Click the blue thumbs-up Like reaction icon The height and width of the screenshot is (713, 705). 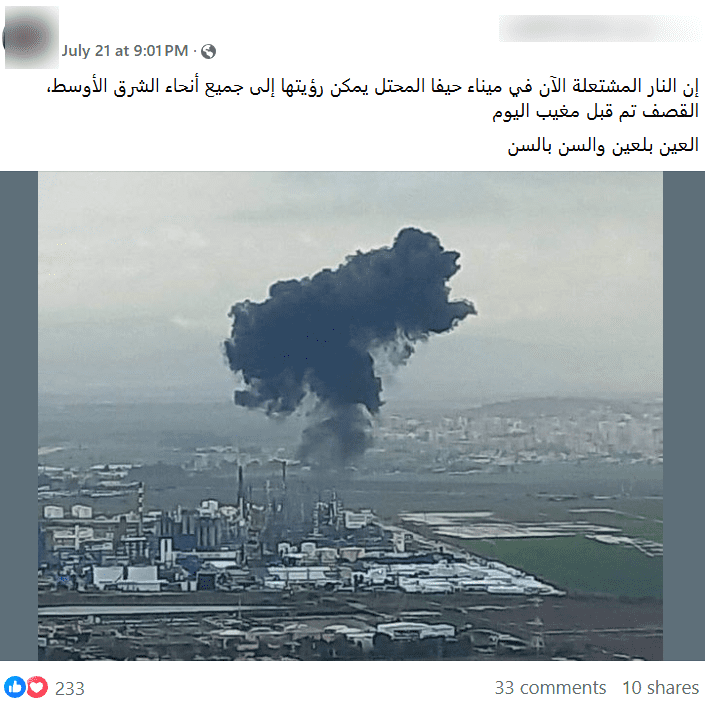tap(15, 687)
